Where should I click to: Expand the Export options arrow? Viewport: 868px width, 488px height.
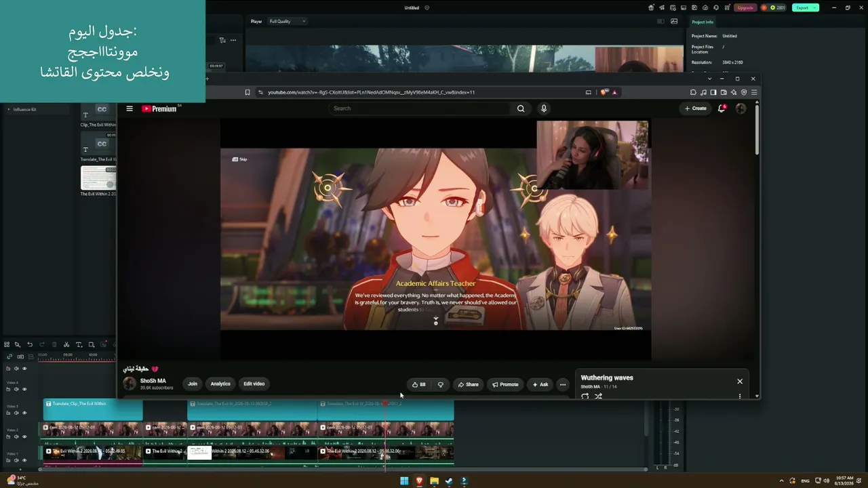(x=815, y=7)
